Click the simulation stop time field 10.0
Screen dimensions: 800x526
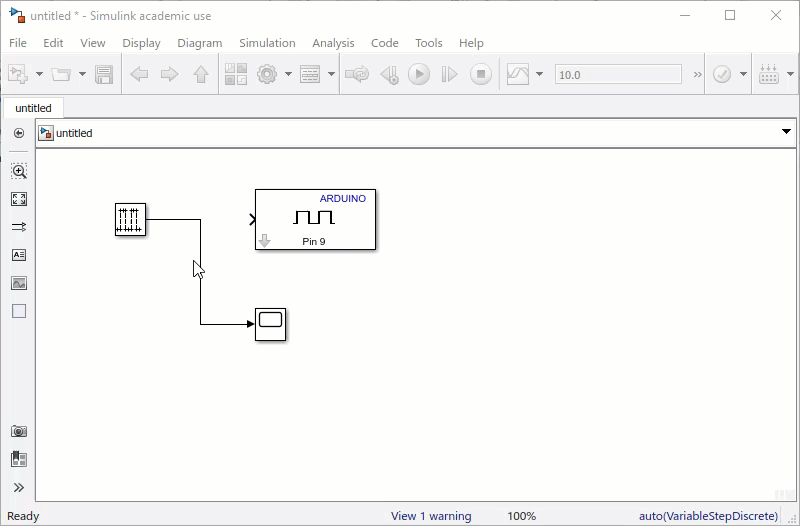point(618,74)
